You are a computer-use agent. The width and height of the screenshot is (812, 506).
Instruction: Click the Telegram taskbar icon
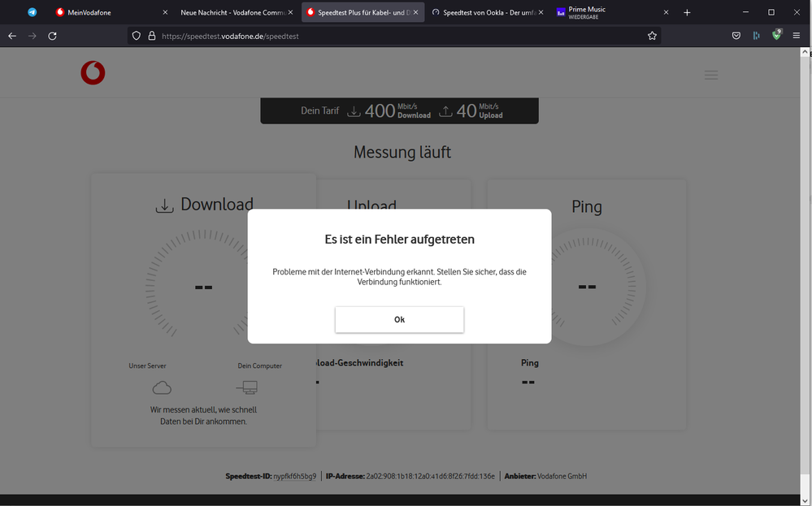(32, 12)
